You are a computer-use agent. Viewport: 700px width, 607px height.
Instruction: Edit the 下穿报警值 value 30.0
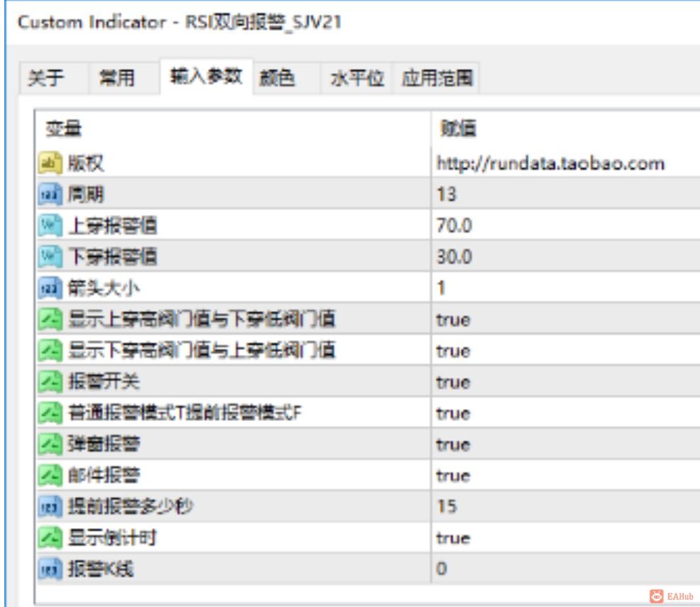click(454, 257)
